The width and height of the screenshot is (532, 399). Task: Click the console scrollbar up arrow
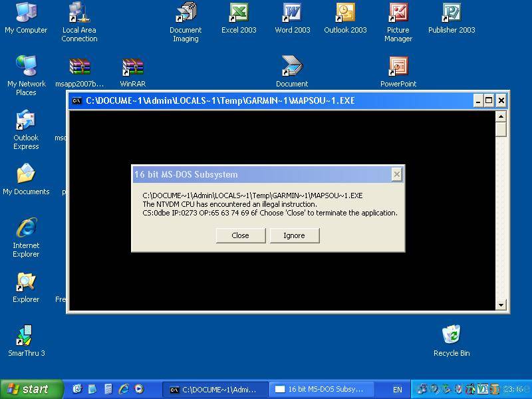tap(501, 117)
